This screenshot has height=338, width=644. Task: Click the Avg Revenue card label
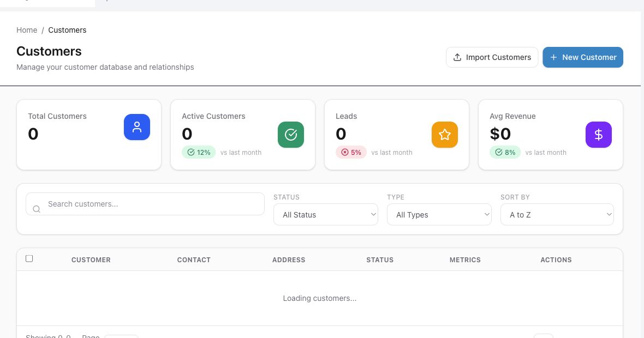512,116
